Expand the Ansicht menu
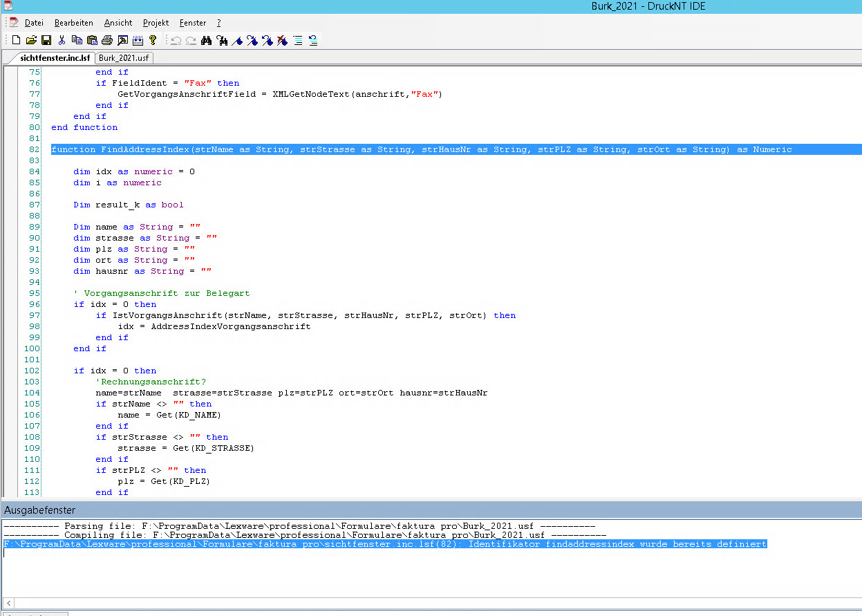 pyautogui.click(x=118, y=23)
